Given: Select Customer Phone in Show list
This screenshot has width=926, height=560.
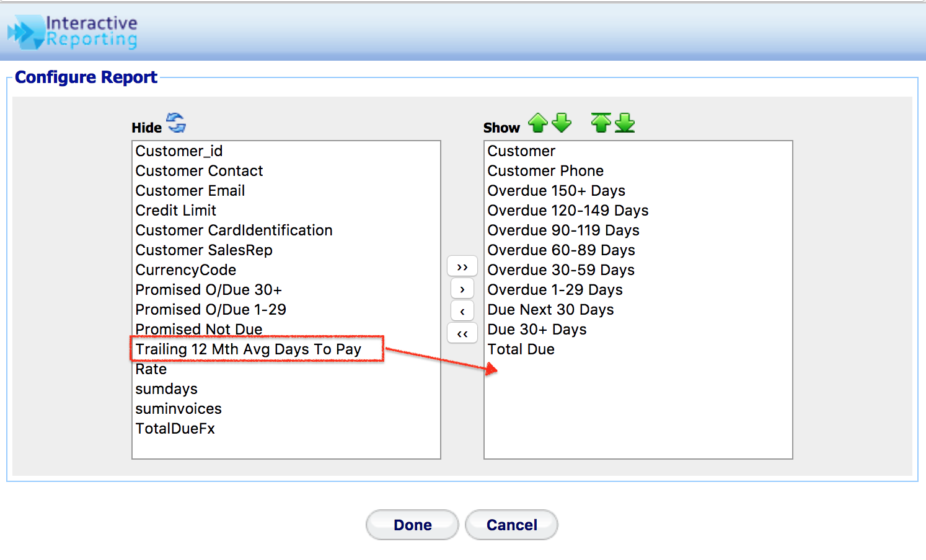Looking at the screenshot, I should 638,171.
